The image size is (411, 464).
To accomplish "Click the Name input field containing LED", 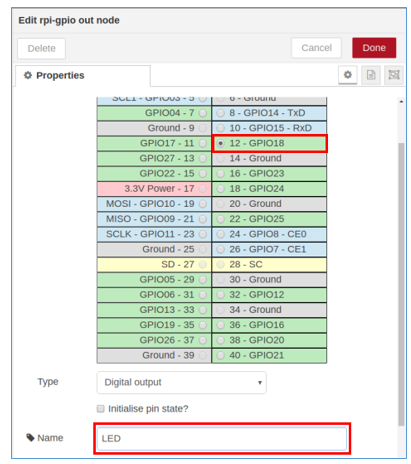I will pyautogui.click(x=222, y=438).
